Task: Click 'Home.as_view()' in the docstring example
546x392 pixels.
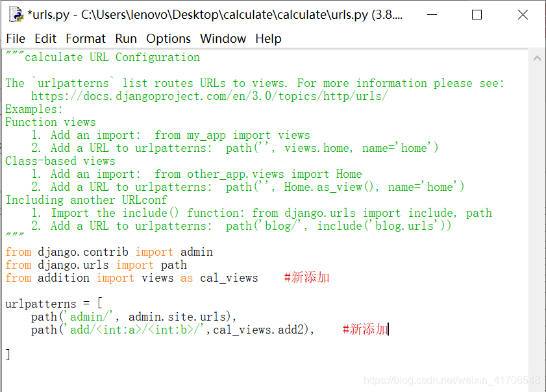Action: (329, 188)
